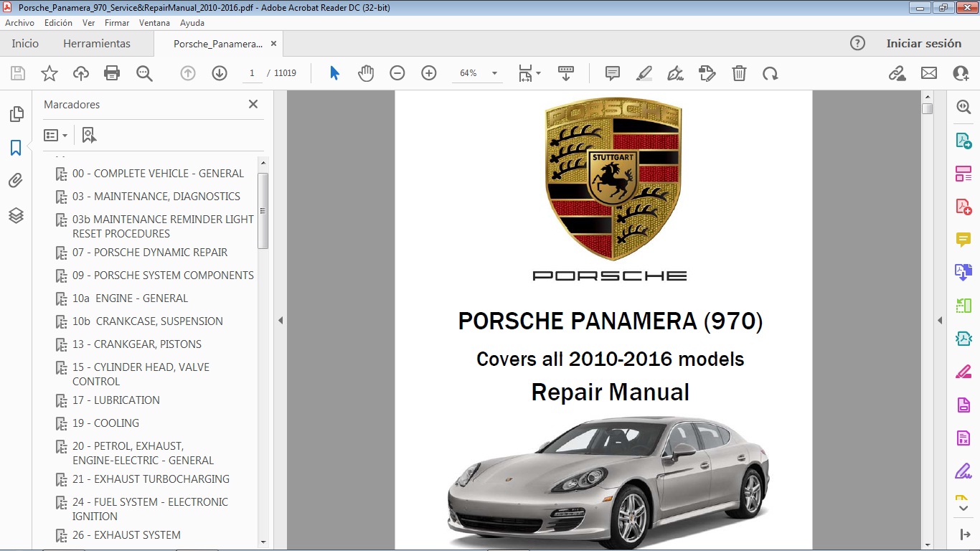Open the find text magnifier
Viewport: 980px width, 551px height.
(x=145, y=73)
